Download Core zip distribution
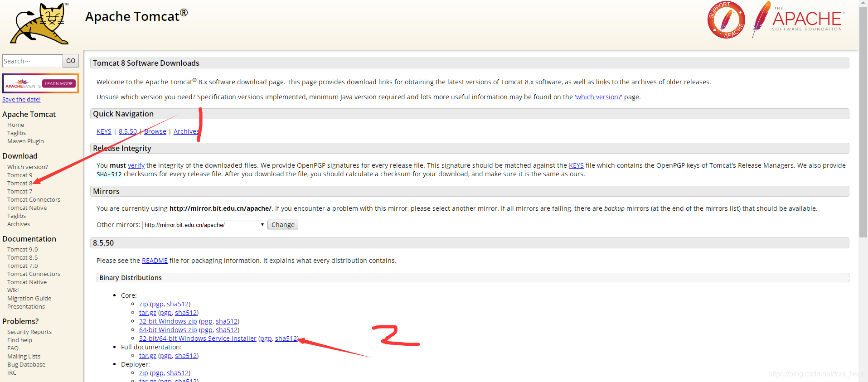 143,304
